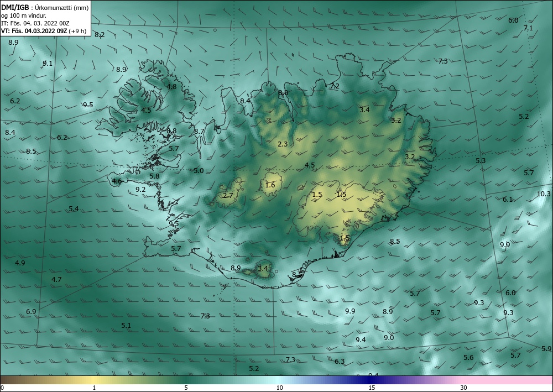Screen dimensions: 553x392
Task: Click the 5.1 value on the map
Action: [x=126, y=325]
